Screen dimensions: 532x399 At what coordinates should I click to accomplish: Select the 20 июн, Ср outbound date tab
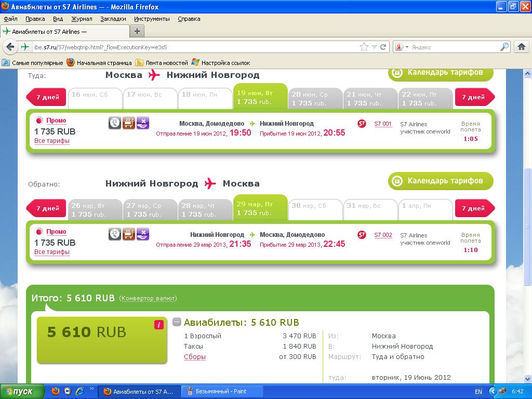click(315, 98)
